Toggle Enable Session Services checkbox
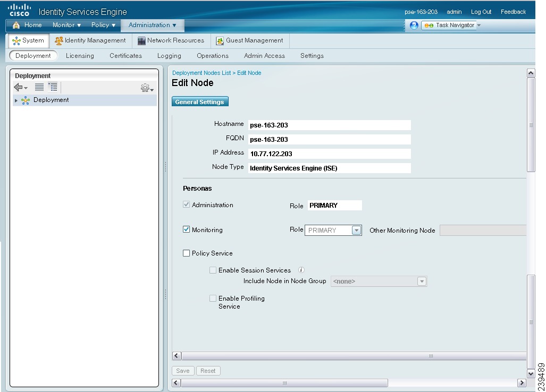The image size is (546, 392). [x=213, y=270]
